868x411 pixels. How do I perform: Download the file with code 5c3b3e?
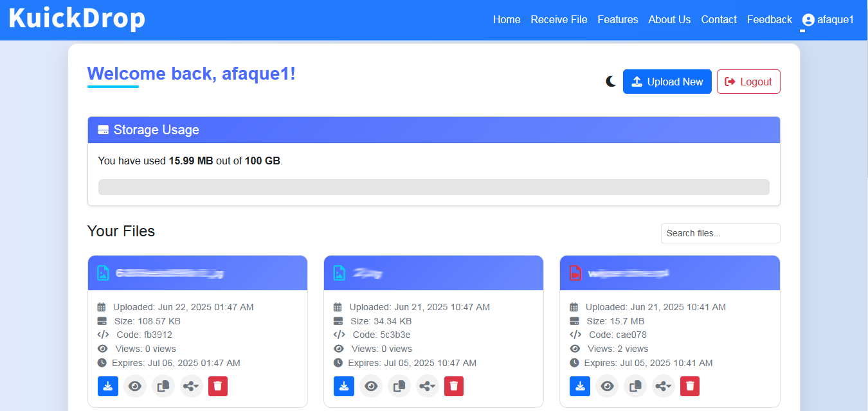point(344,386)
